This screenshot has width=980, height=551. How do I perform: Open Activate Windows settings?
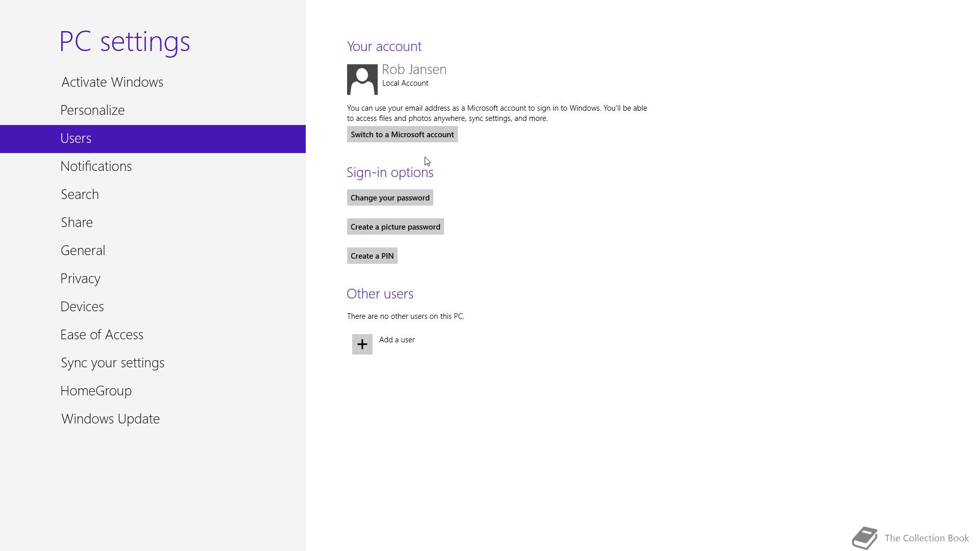(x=153, y=82)
